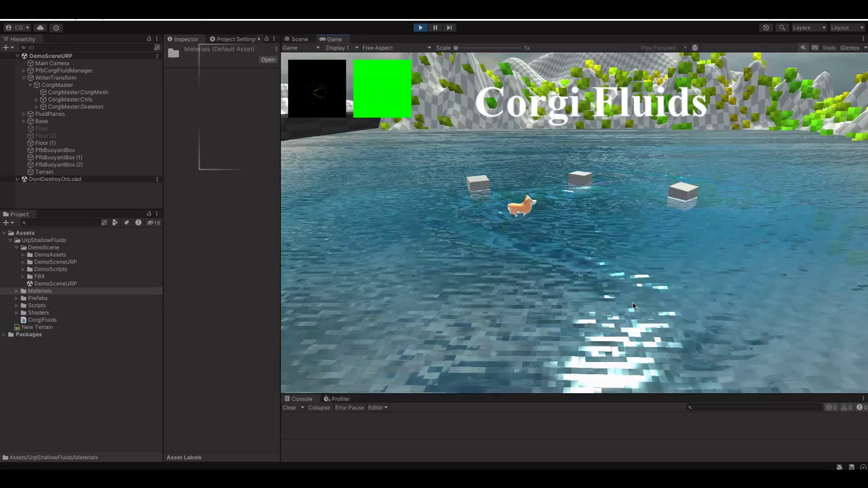Image resolution: width=868 pixels, height=488 pixels.
Task: Expand PfbCorgiFluidManager in Hierarchy
Action: 24,70
